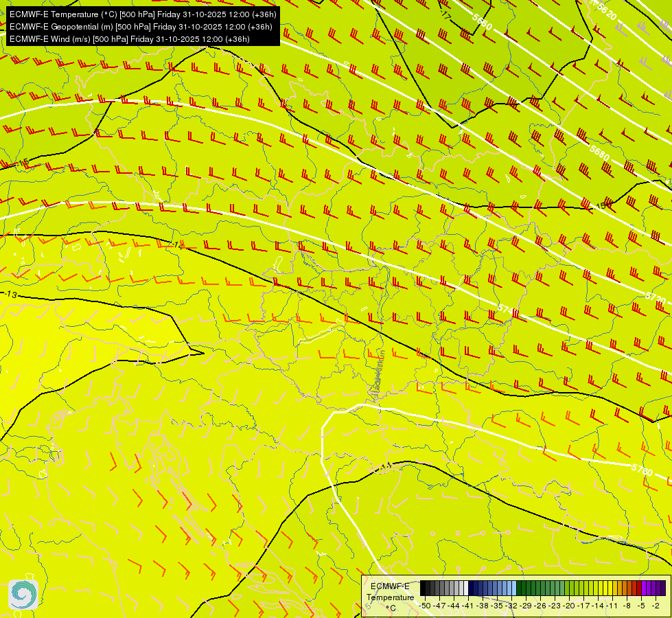Image resolution: width=672 pixels, height=618 pixels.
Task: Click the -2 legend value
Action: coord(656,606)
